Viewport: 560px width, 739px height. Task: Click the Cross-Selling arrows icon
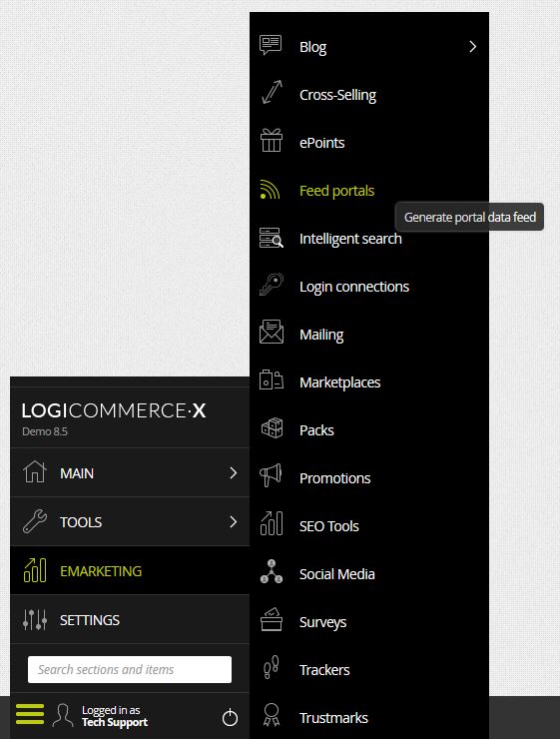click(x=272, y=92)
